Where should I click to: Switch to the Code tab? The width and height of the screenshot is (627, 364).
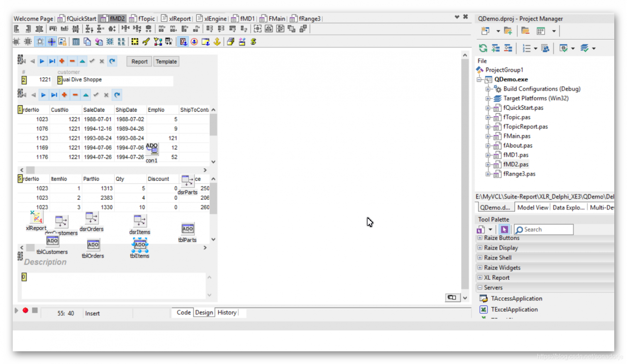click(x=184, y=313)
